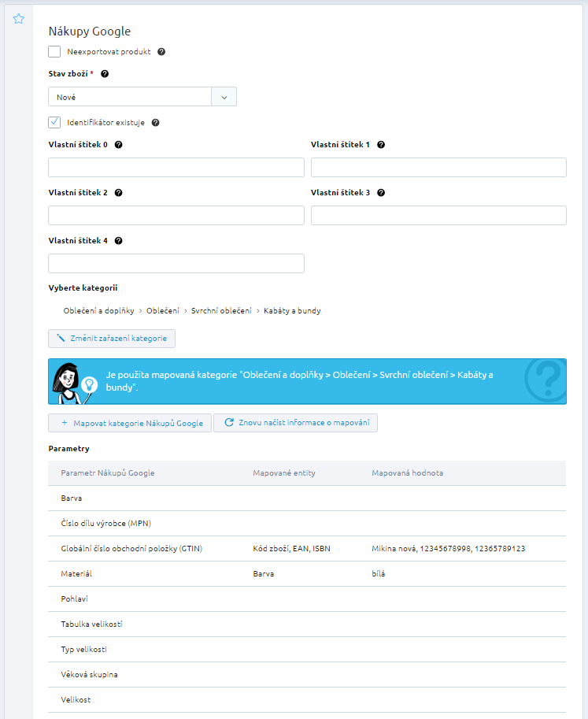Screen dimensions: 588x719
Task: Click Kabáty a bundy breadcrumb item
Action: tap(292, 311)
